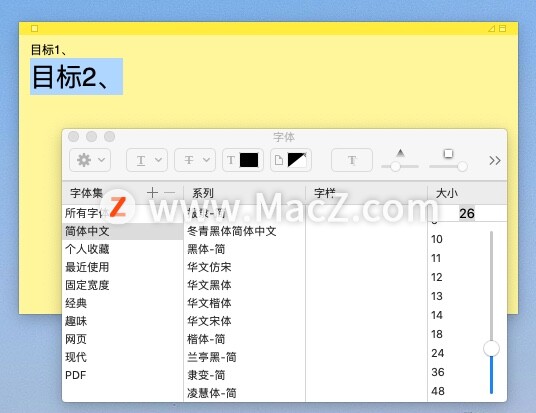Viewport: 536px width, 413px height.
Task: Adjust the shadow blur slider knob
Action: pos(463,166)
